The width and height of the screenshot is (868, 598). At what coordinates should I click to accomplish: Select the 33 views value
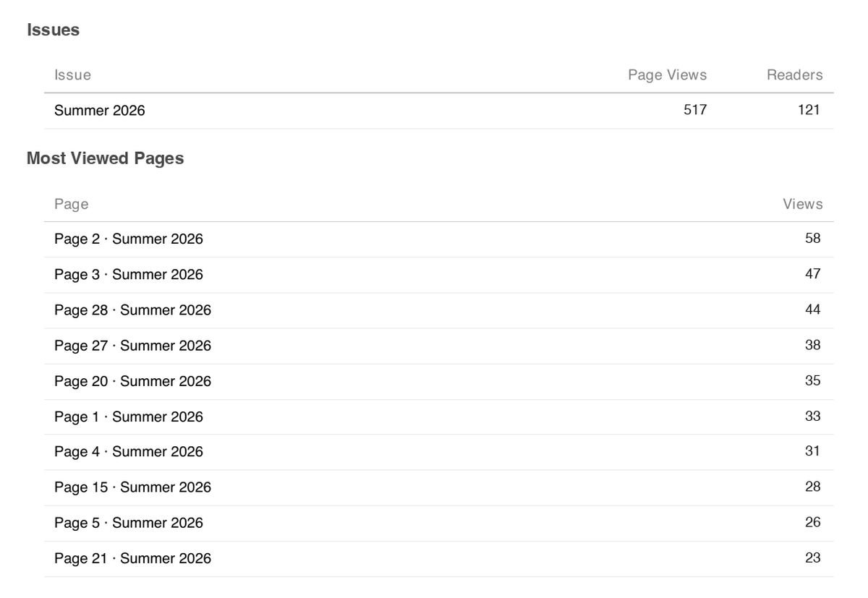tap(812, 415)
